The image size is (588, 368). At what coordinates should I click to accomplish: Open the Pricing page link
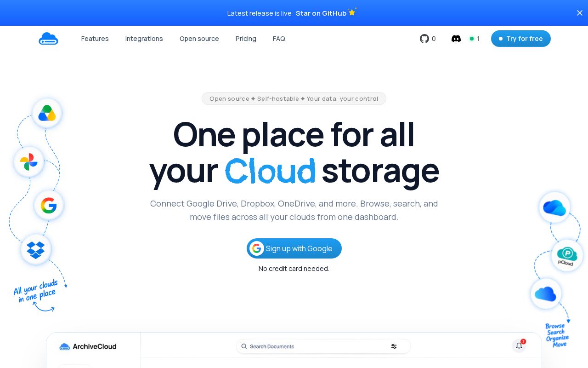(246, 39)
